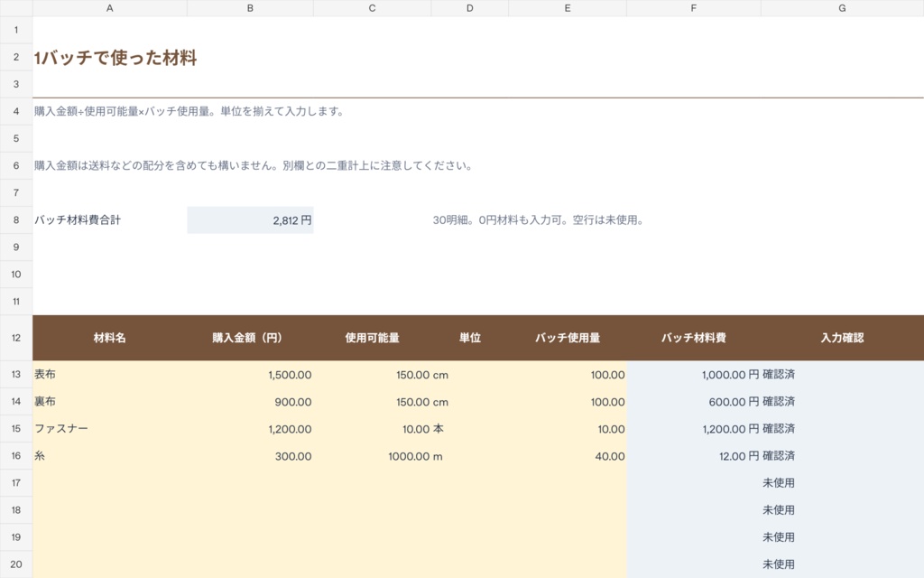The height and width of the screenshot is (578, 924).
Task: Select the 本 unit cell
Action: point(469,429)
